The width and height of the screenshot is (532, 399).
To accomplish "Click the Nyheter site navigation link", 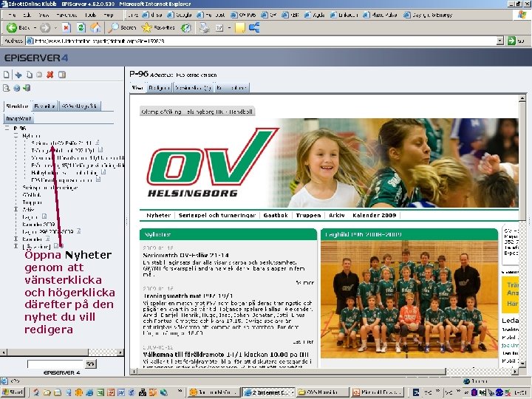I will [x=158, y=216].
